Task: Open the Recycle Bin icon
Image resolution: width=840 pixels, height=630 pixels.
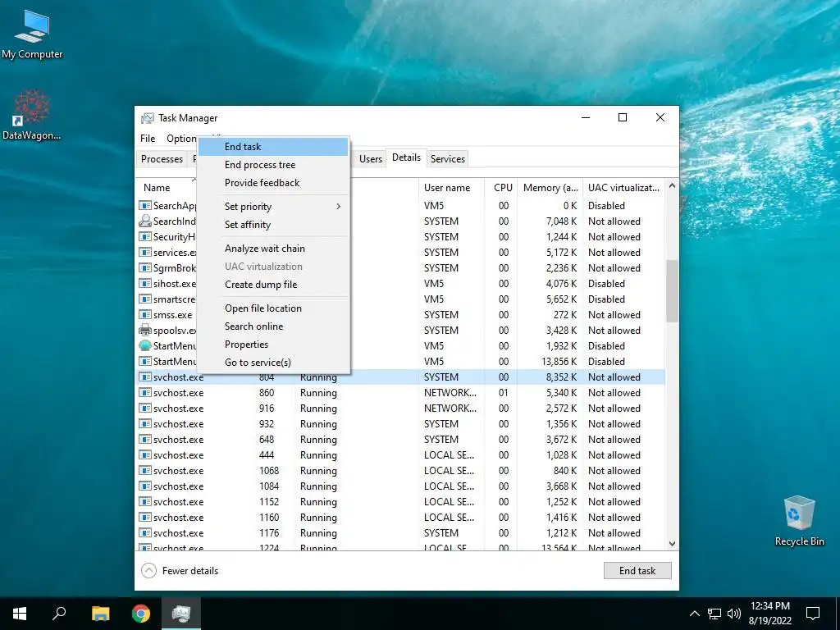Action: pos(799,521)
